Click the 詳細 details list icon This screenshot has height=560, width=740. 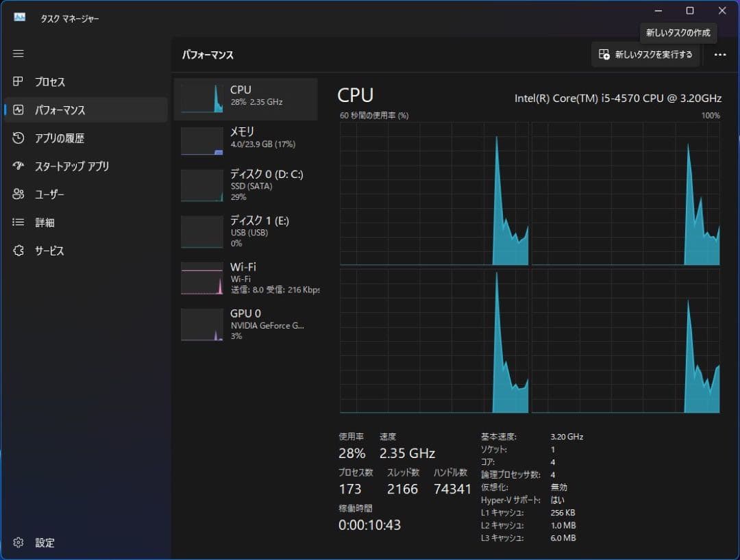coord(18,222)
